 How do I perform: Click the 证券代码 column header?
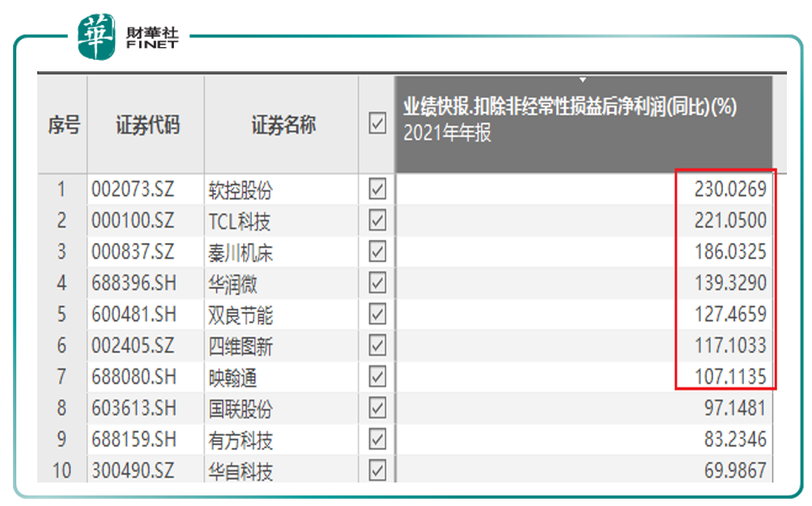147,125
